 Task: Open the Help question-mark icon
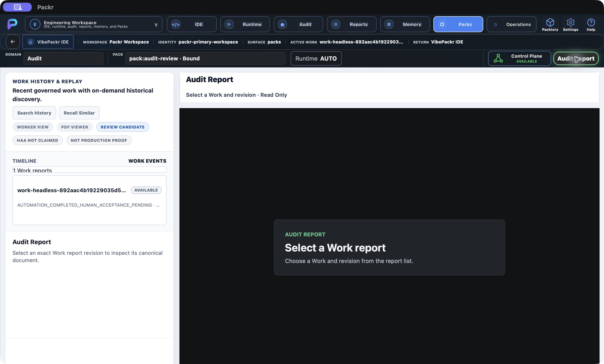pyautogui.click(x=591, y=23)
